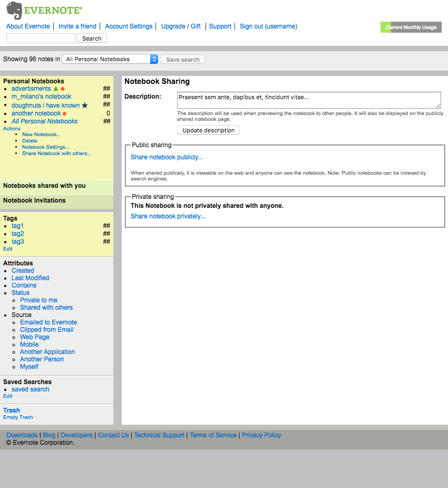Screen dimensions: 448x488
Task: Click the Current Monthly Usage meter
Action: tap(411, 27)
